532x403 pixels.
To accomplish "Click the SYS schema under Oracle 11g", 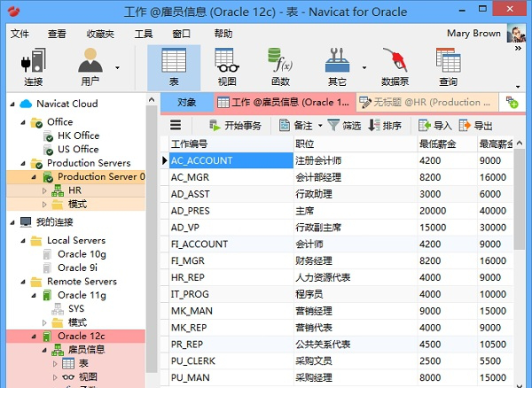I will click(x=67, y=308).
